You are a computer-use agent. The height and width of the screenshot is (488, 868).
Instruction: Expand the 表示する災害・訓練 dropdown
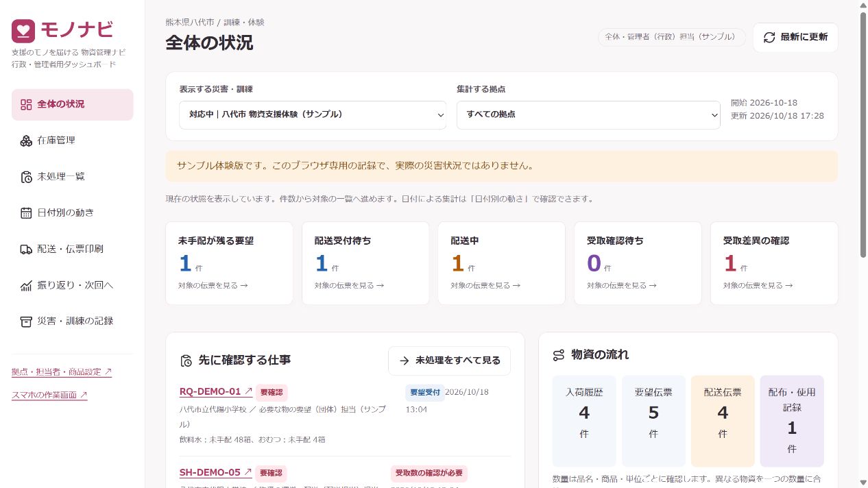[x=313, y=114]
